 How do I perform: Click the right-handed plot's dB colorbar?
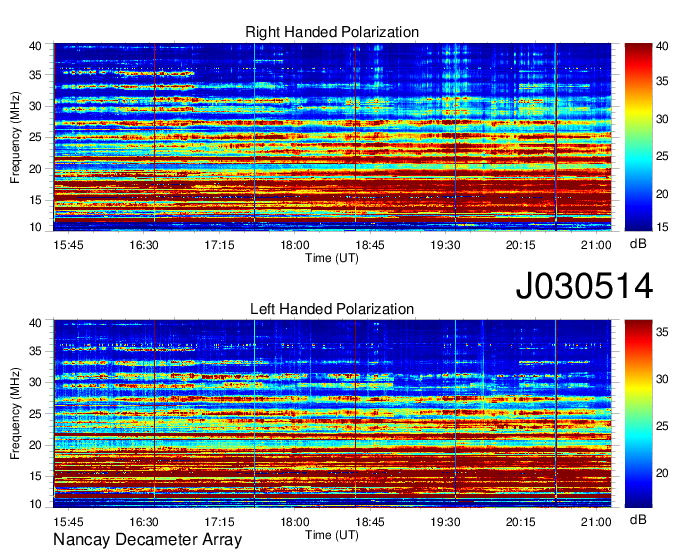click(638, 137)
